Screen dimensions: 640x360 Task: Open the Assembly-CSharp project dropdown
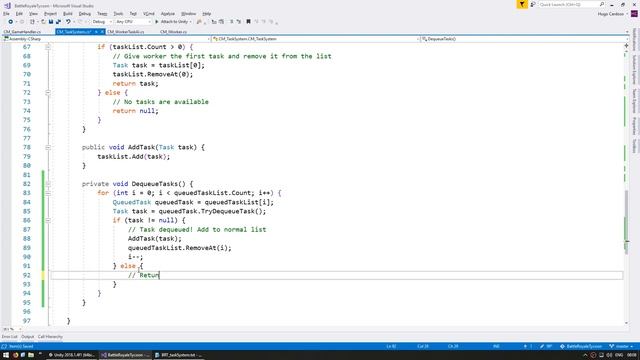click(106, 39)
